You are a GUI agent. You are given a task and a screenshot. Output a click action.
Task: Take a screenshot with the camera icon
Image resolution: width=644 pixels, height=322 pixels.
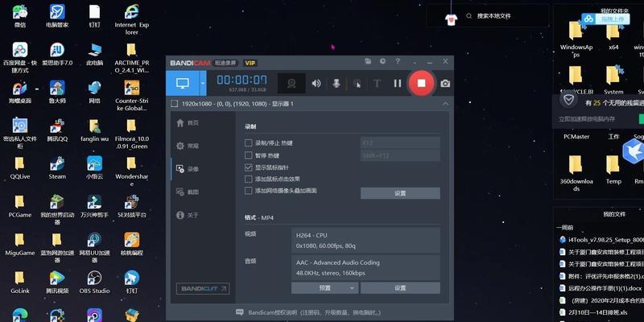click(445, 84)
